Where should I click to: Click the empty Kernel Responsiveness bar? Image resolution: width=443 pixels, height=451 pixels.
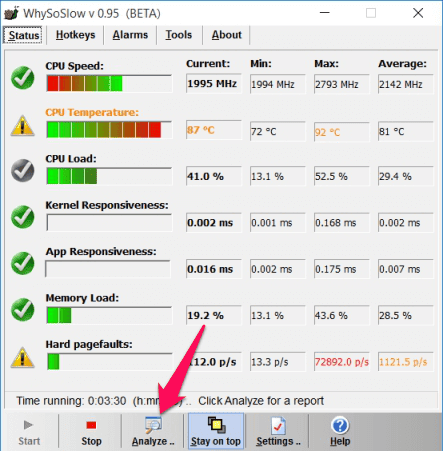[109, 222]
